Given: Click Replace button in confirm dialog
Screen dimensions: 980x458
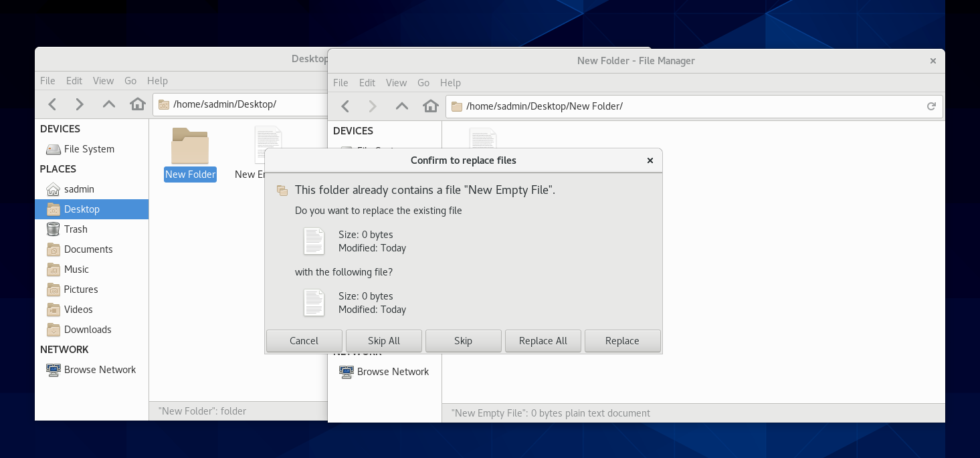Looking at the screenshot, I should [x=622, y=341].
